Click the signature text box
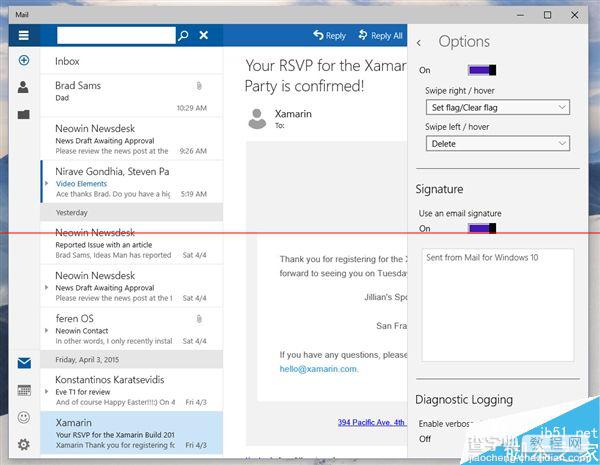This screenshot has height=465, width=600. point(497,305)
